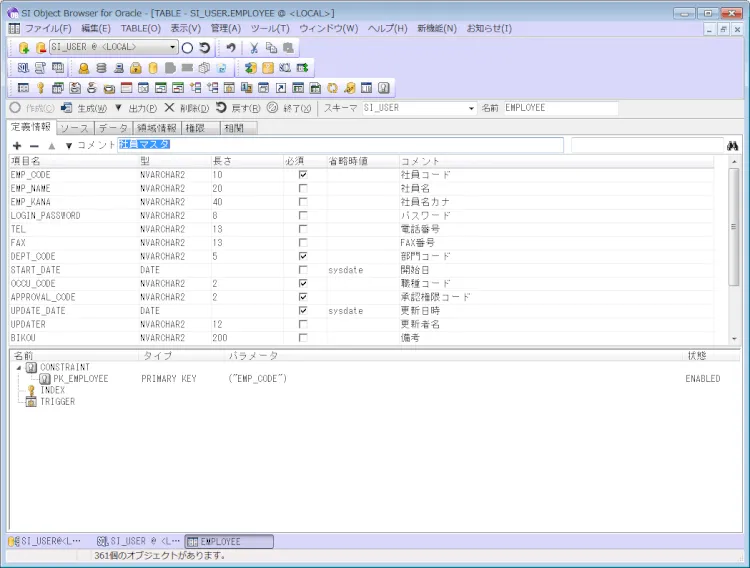Click the refresh icon beside the connection combo box
This screenshot has width=750, height=568.
coord(205,47)
